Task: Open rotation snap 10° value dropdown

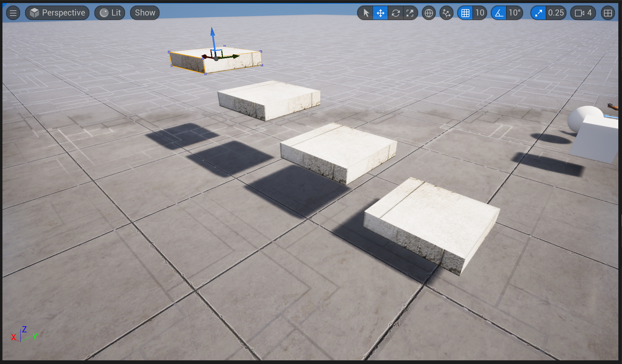Action: point(515,13)
